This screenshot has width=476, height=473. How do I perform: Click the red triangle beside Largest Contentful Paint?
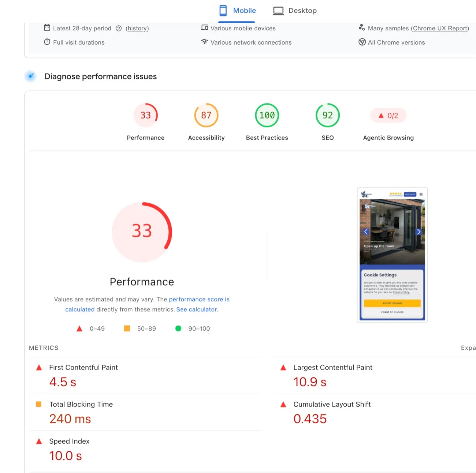(x=283, y=367)
